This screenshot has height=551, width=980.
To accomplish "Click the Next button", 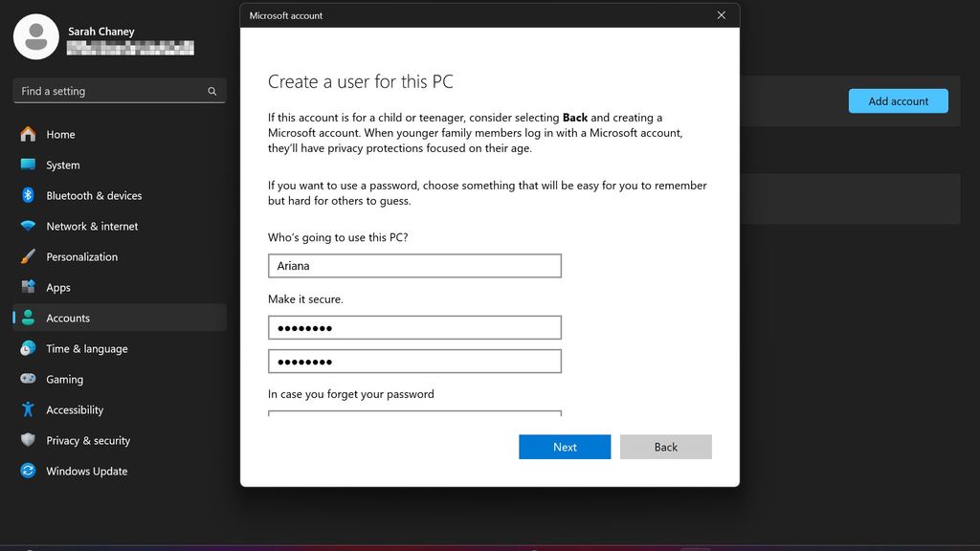I will 565,447.
